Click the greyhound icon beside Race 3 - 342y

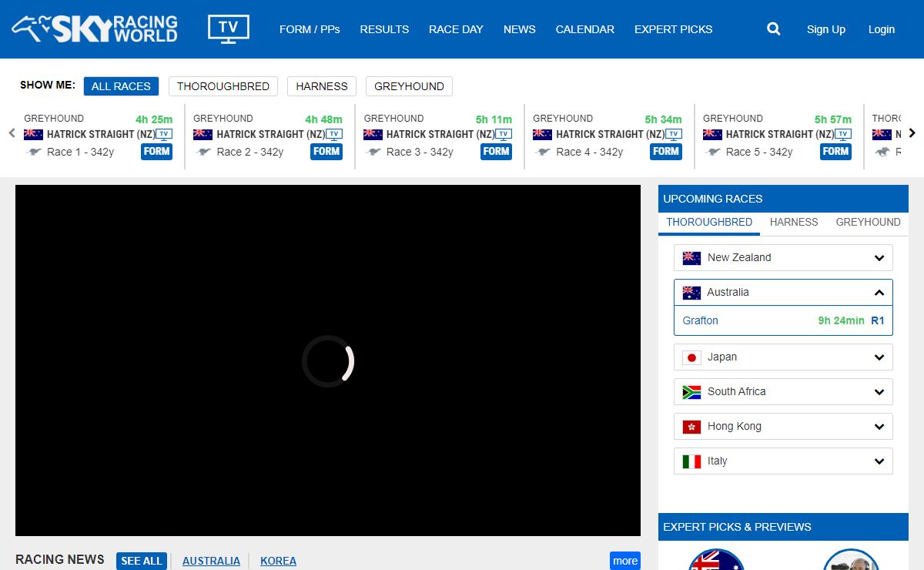pyautogui.click(x=373, y=152)
